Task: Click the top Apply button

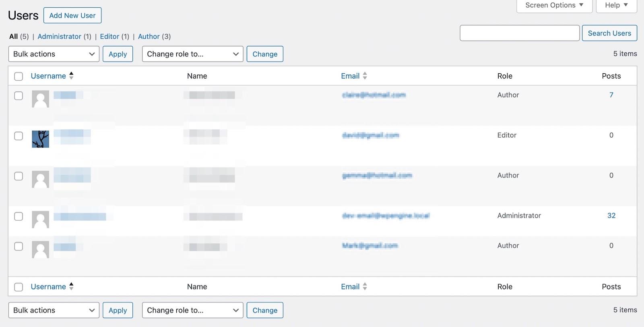Action: (118, 54)
